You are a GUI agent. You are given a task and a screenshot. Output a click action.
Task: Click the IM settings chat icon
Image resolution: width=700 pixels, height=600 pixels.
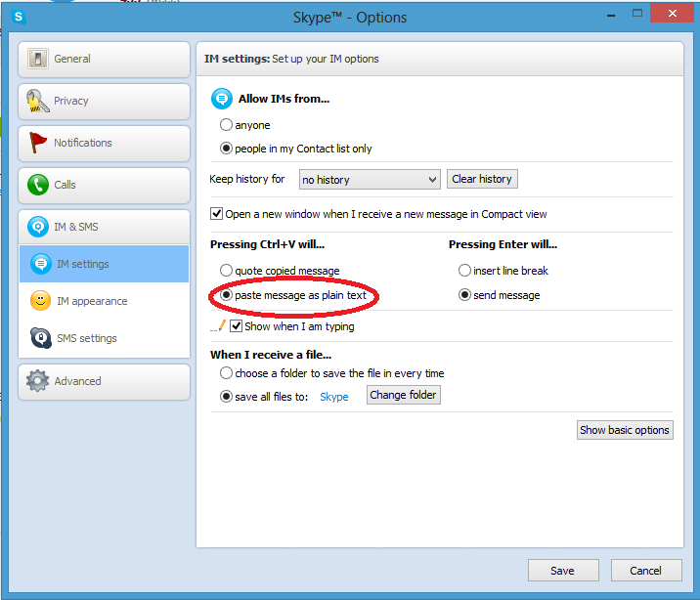(41, 264)
